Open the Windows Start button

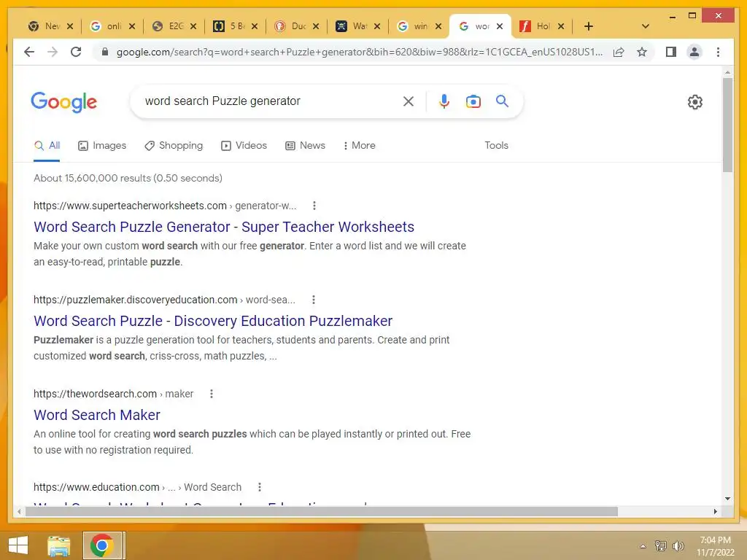click(18, 545)
